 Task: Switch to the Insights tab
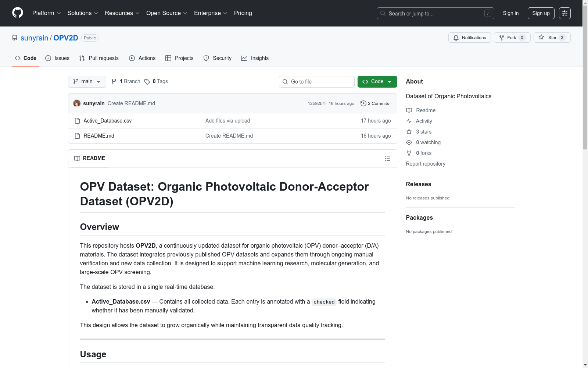[x=255, y=58]
